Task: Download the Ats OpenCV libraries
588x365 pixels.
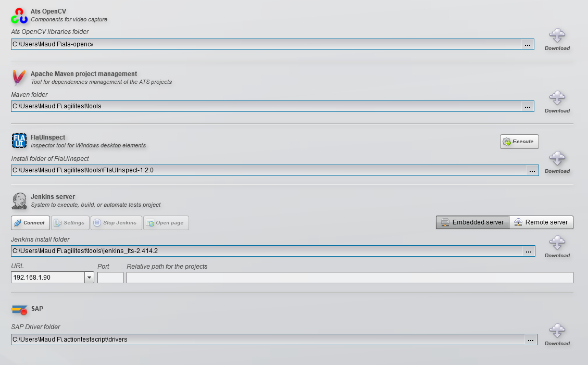Action: 557,40
